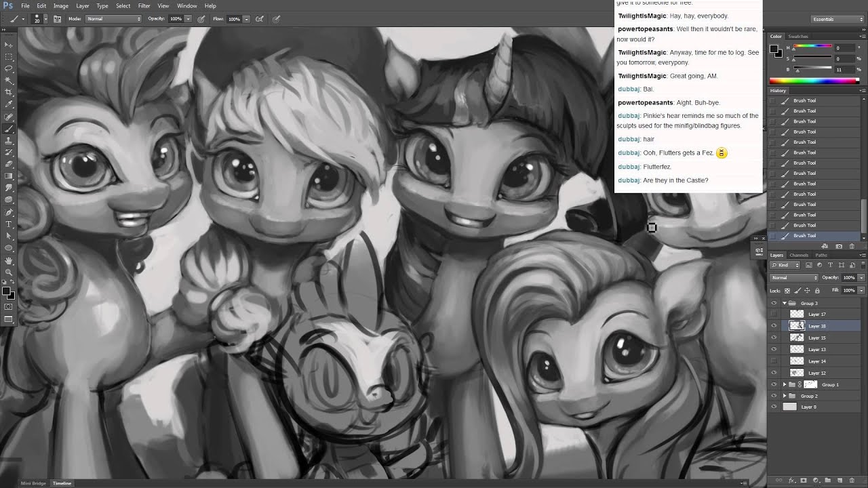Select the Crop tool

pos(9,92)
